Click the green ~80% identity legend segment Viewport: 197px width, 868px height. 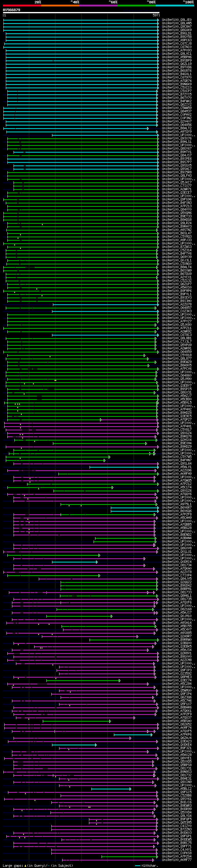pyautogui.click(x=137, y=6)
